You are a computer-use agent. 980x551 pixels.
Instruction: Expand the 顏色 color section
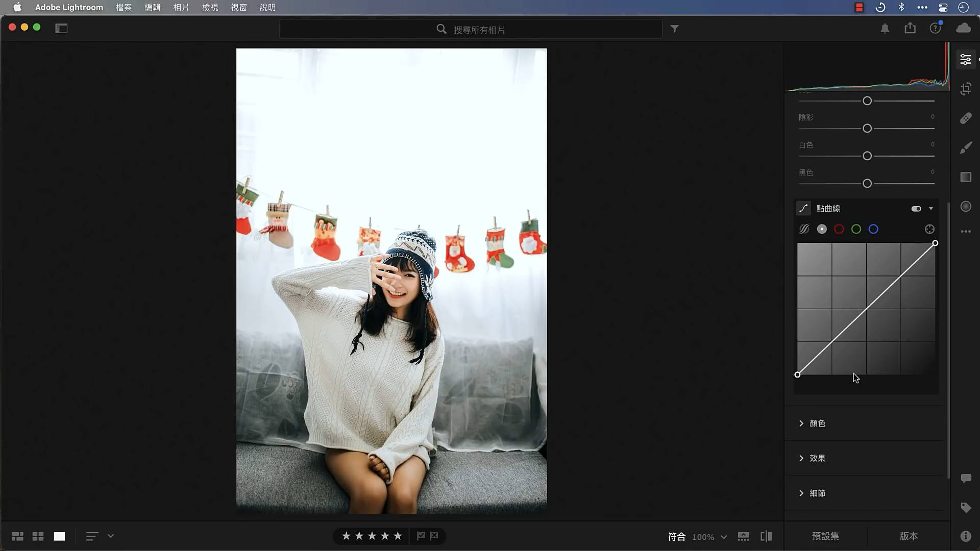pyautogui.click(x=817, y=423)
